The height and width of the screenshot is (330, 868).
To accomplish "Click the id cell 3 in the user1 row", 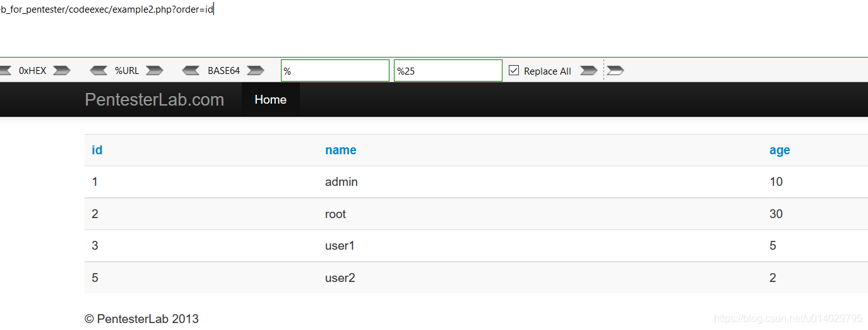I will (201, 246).
